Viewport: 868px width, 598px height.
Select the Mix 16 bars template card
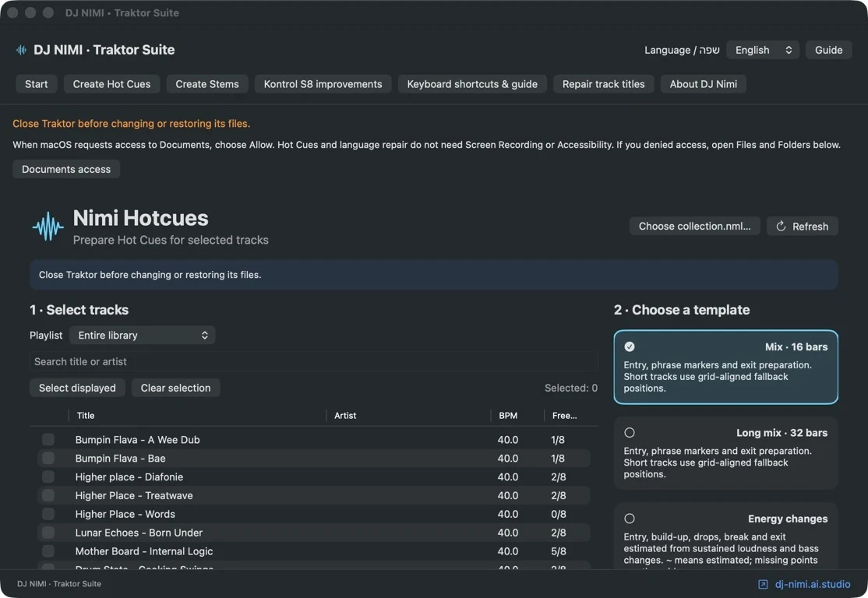point(725,368)
